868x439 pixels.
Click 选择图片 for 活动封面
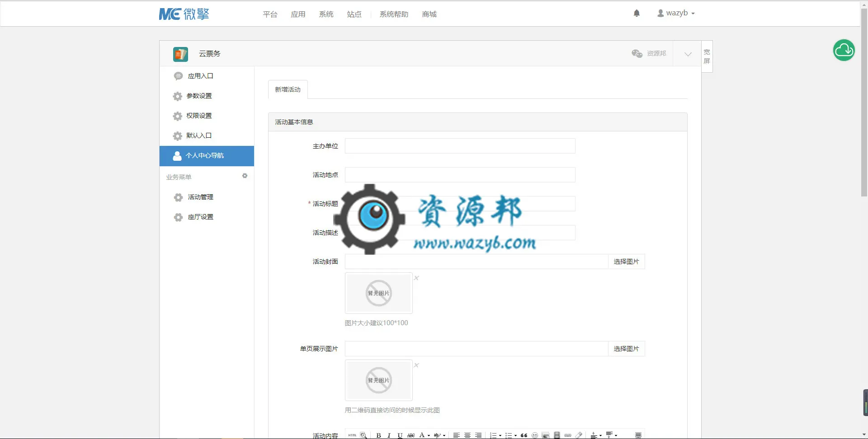626,262
